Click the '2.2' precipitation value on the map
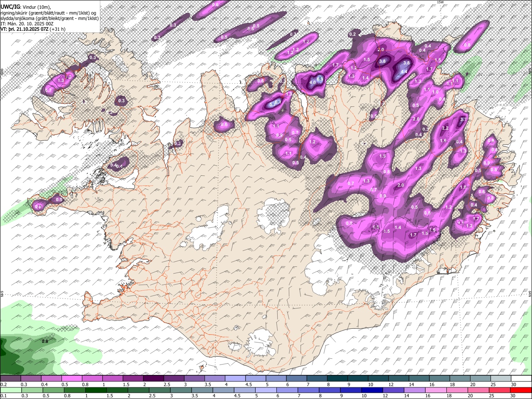Image resolution: width=532 pixels, height=399 pixels. [x=445, y=128]
